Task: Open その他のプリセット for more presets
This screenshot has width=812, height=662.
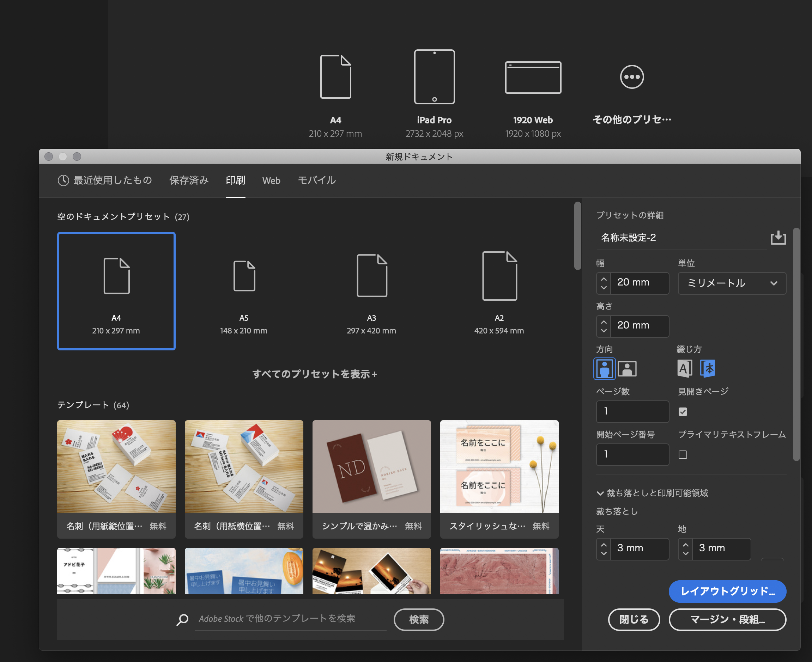Action: 632,78
